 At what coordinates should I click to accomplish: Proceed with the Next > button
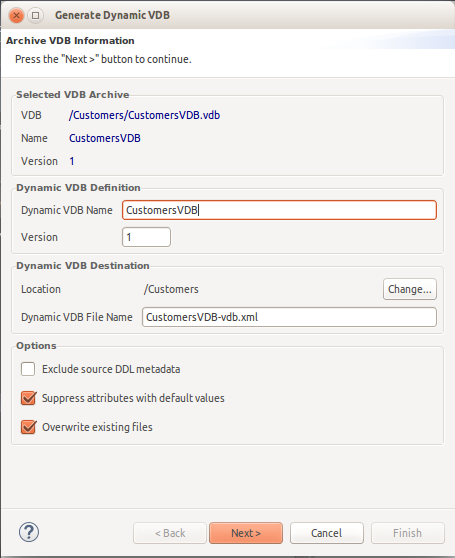click(246, 533)
